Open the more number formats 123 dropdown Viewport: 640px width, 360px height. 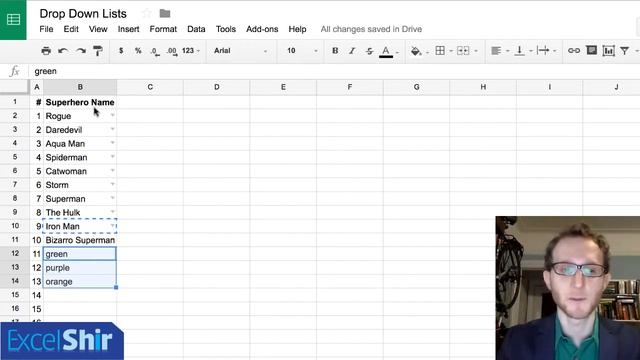pos(191,51)
